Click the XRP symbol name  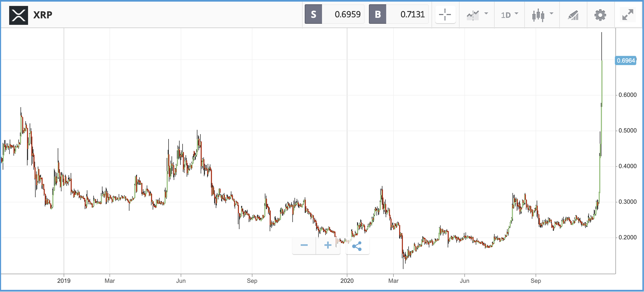pos(43,15)
